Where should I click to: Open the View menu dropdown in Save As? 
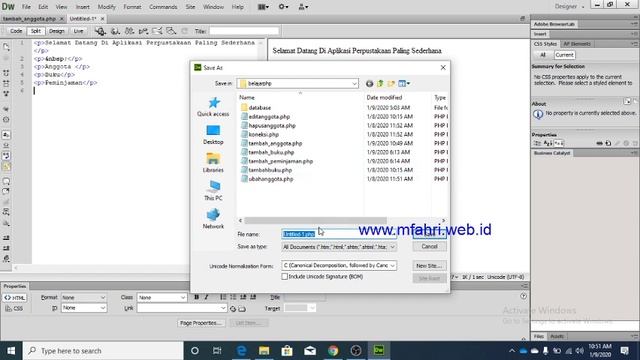pos(404,84)
